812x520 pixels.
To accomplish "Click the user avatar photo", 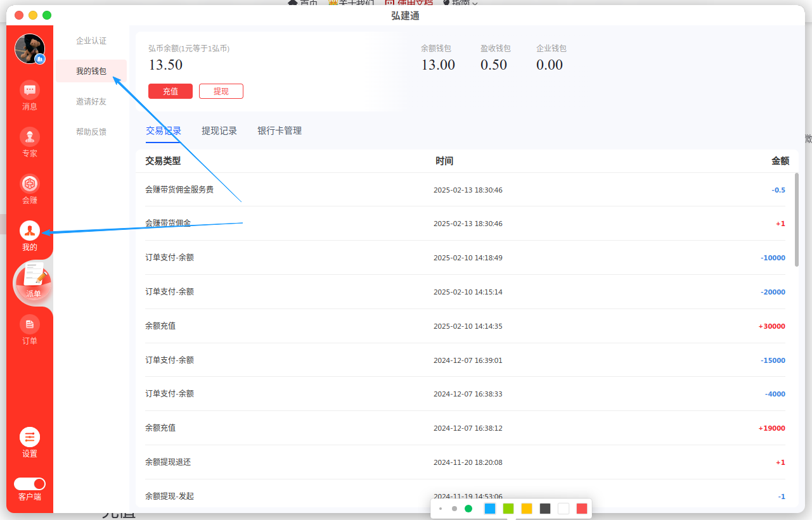I will pos(30,49).
